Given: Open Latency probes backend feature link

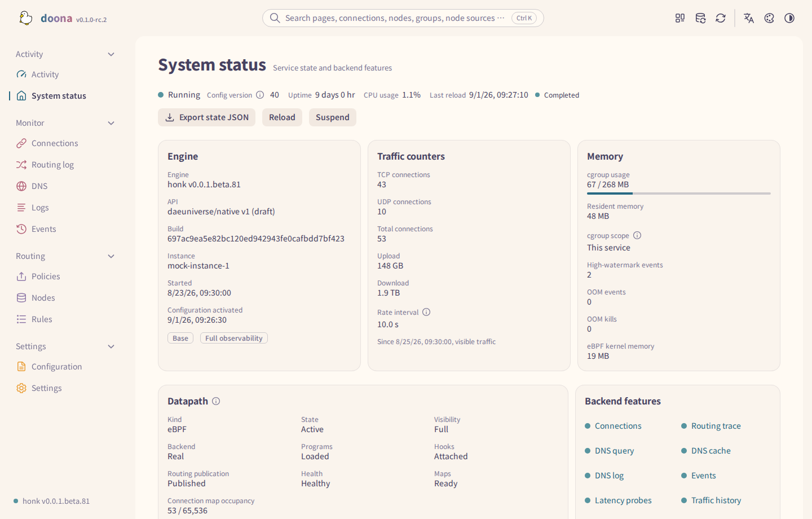Looking at the screenshot, I should [623, 500].
